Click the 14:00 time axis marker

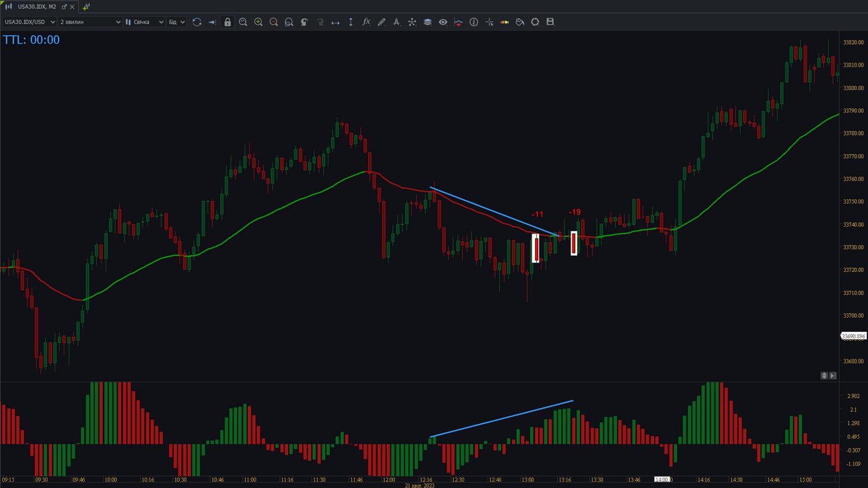662,480
